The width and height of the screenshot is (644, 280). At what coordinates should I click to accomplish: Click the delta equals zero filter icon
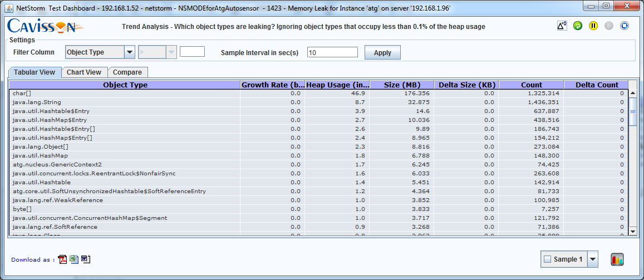pos(562,26)
